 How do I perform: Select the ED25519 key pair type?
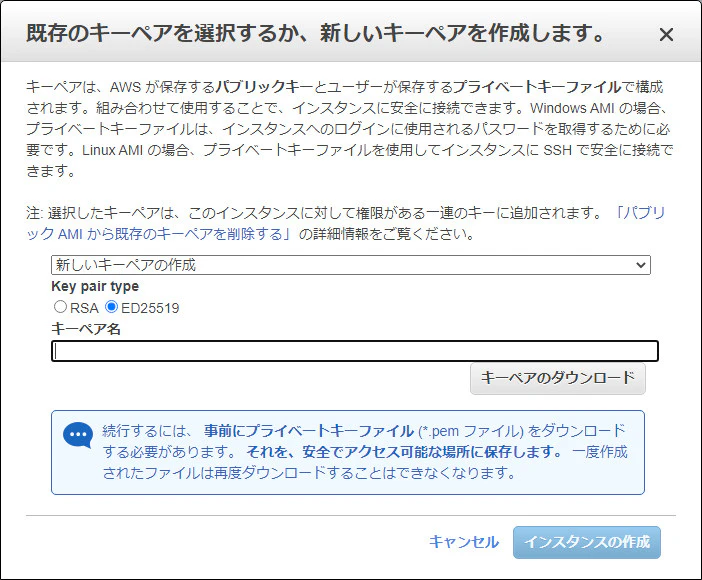click(111, 307)
